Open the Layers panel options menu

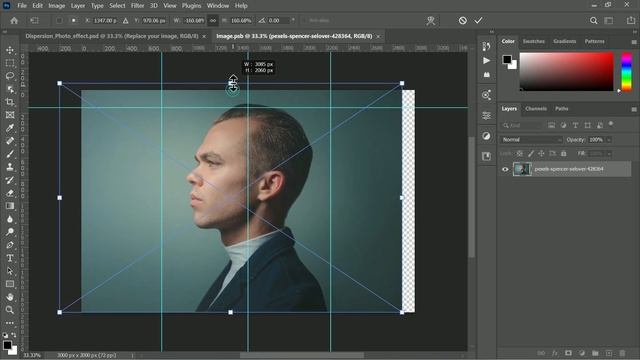tap(633, 109)
